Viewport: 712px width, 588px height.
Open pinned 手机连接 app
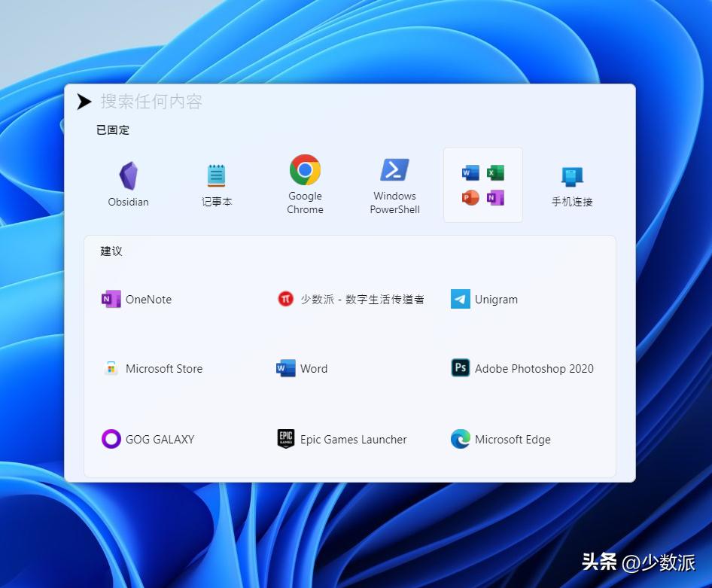(572, 185)
